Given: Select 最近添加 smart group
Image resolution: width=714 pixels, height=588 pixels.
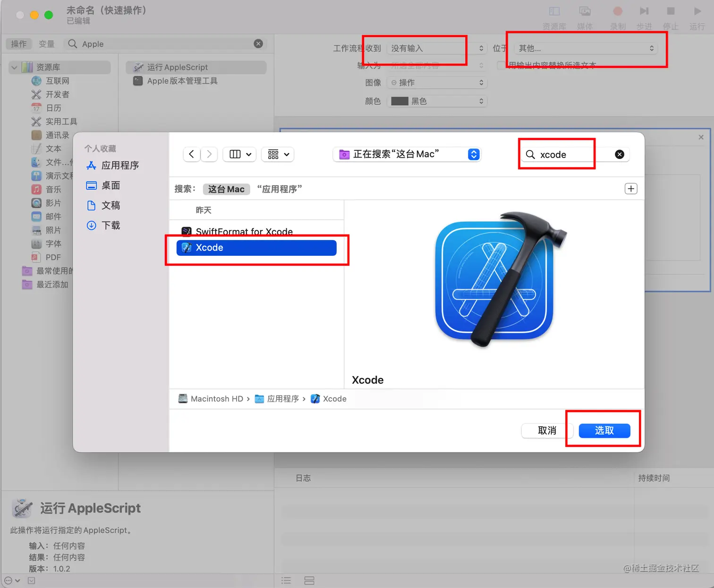Looking at the screenshot, I should click(x=46, y=285).
